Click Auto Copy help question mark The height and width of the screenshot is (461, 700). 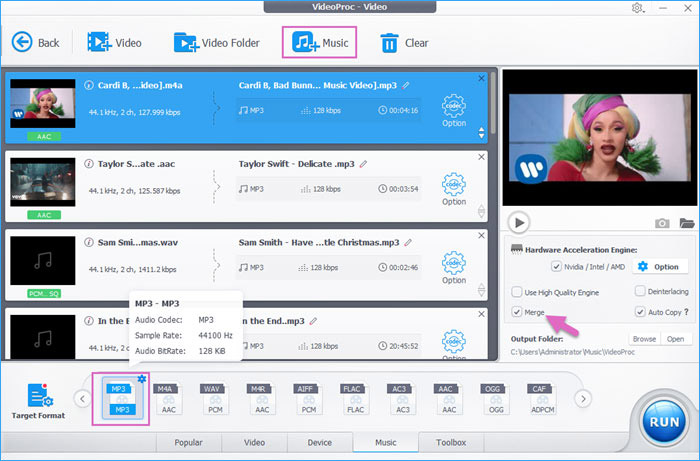click(686, 311)
